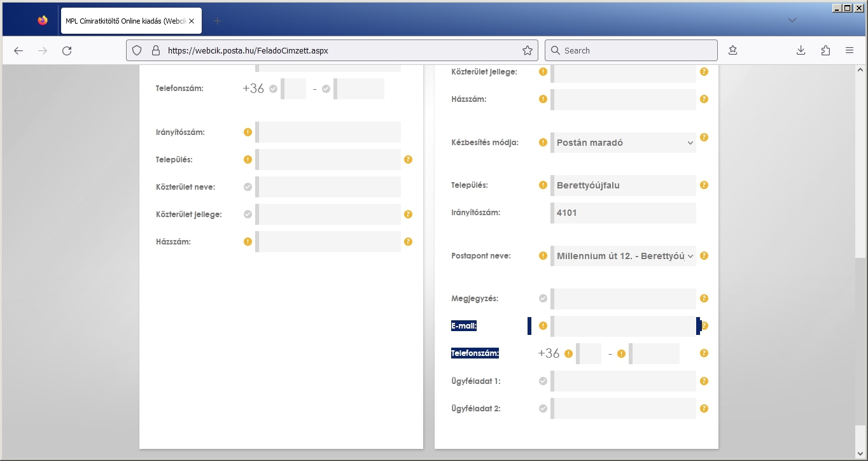
Task: Click warning icon beside Postapont neve
Action: point(543,256)
